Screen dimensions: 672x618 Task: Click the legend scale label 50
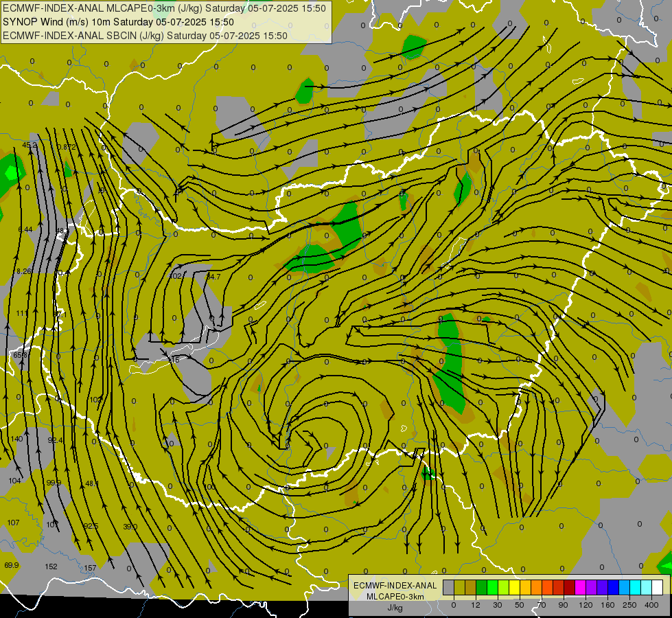coord(520,605)
